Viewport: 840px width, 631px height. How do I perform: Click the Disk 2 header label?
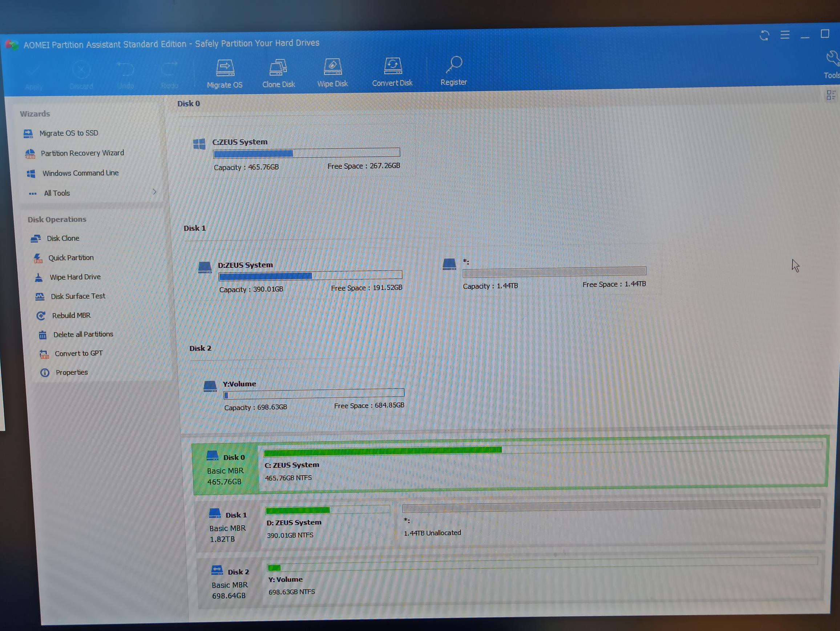pyautogui.click(x=201, y=348)
